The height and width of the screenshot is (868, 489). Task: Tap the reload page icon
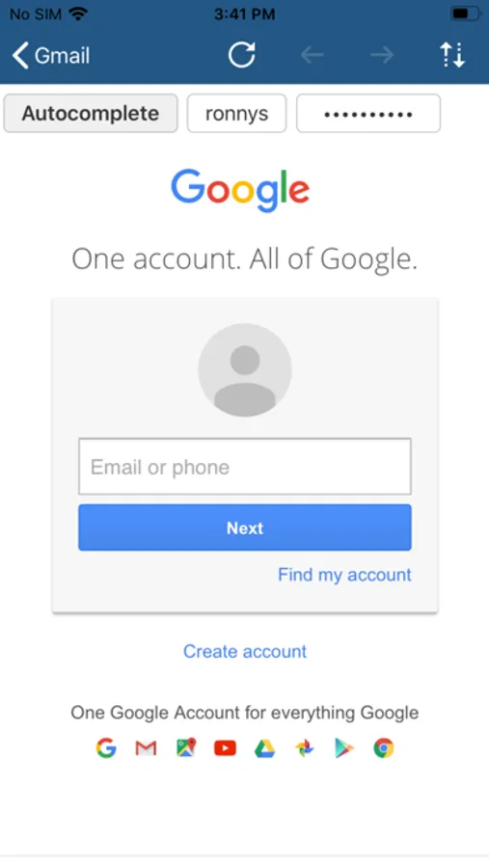click(x=242, y=55)
